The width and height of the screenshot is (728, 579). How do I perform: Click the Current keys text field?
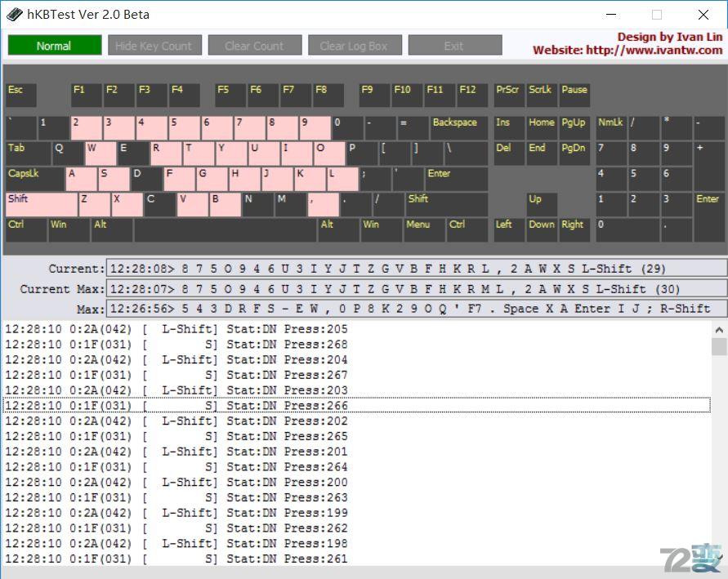(x=417, y=269)
